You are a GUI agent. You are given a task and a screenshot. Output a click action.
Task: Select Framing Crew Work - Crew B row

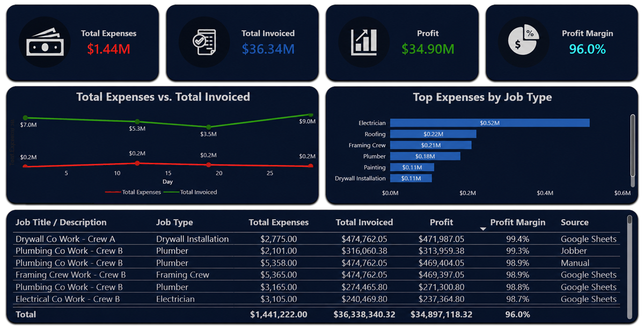(x=317, y=275)
